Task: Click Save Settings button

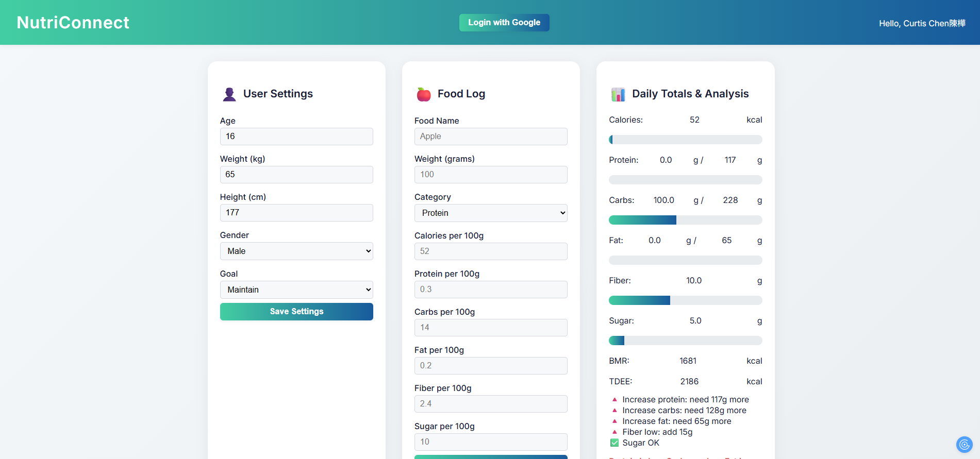Action: [296, 312]
